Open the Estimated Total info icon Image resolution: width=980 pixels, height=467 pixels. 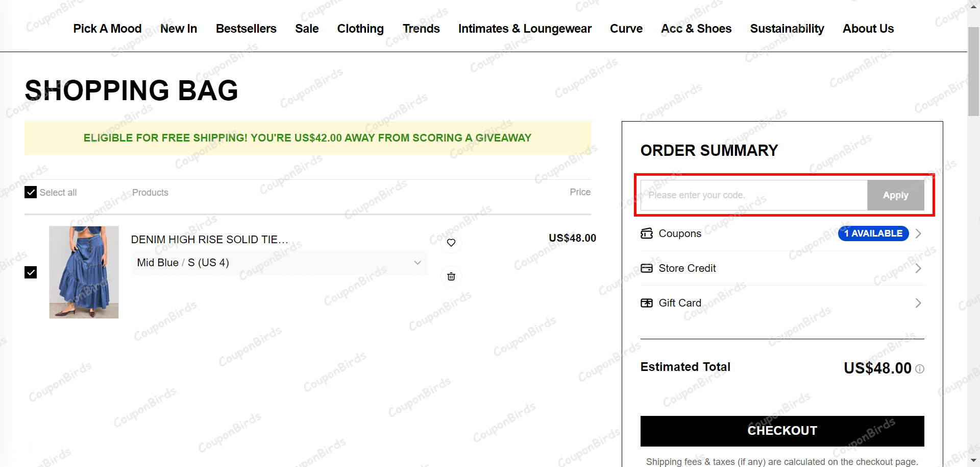(x=920, y=369)
